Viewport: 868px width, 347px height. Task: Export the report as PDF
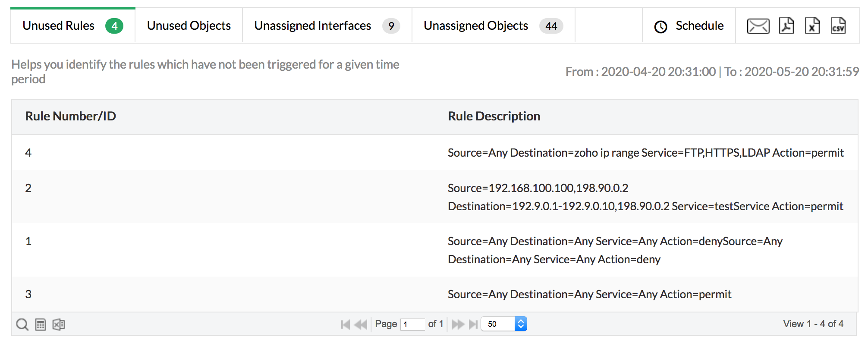(786, 26)
